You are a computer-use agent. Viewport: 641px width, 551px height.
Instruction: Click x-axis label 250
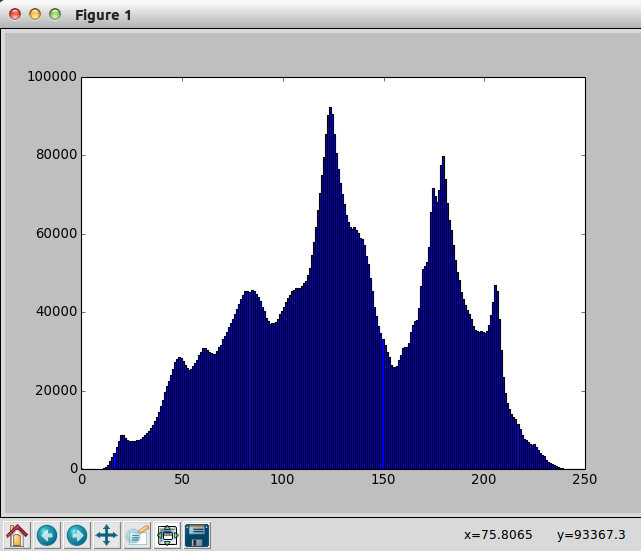(585, 479)
